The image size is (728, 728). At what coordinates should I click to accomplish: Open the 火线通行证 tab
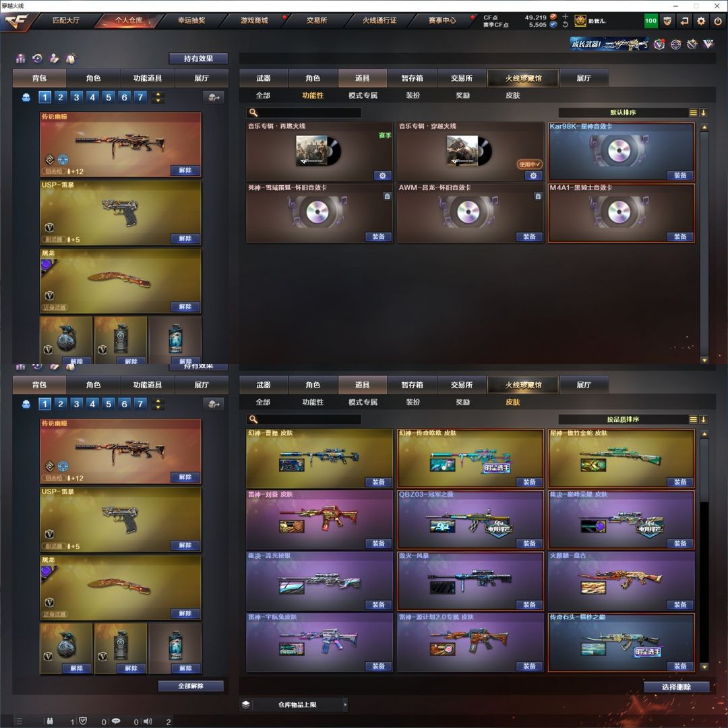click(380, 20)
